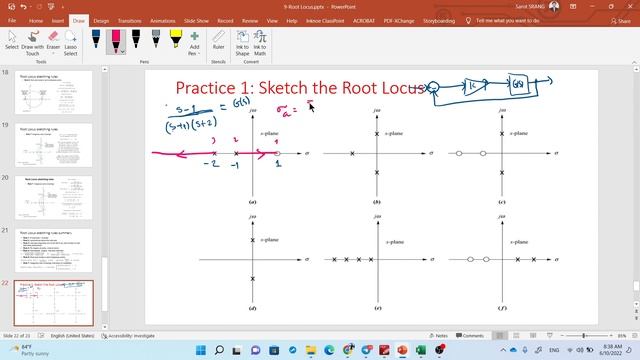Activate the Eraser tool

[53, 38]
